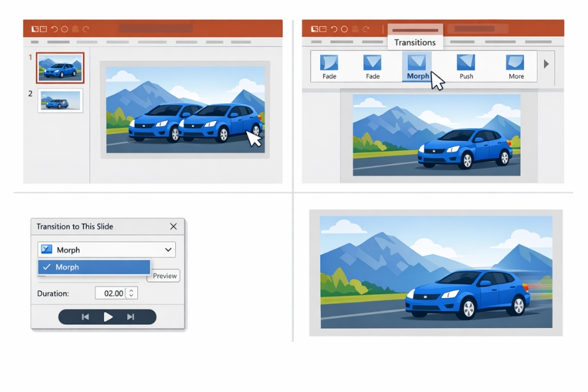Expand the transition selector dropdown chevron
Viewport: 588px width, 392px height.
tap(169, 249)
